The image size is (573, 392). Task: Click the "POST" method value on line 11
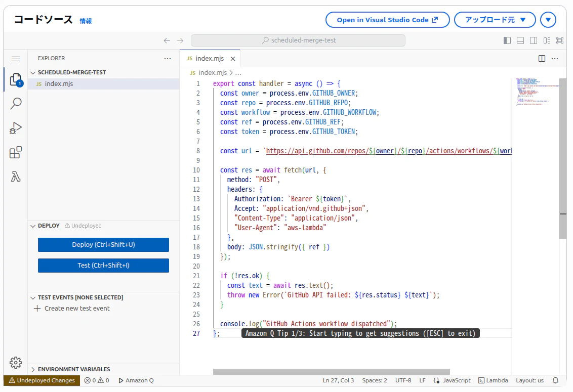coord(266,180)
